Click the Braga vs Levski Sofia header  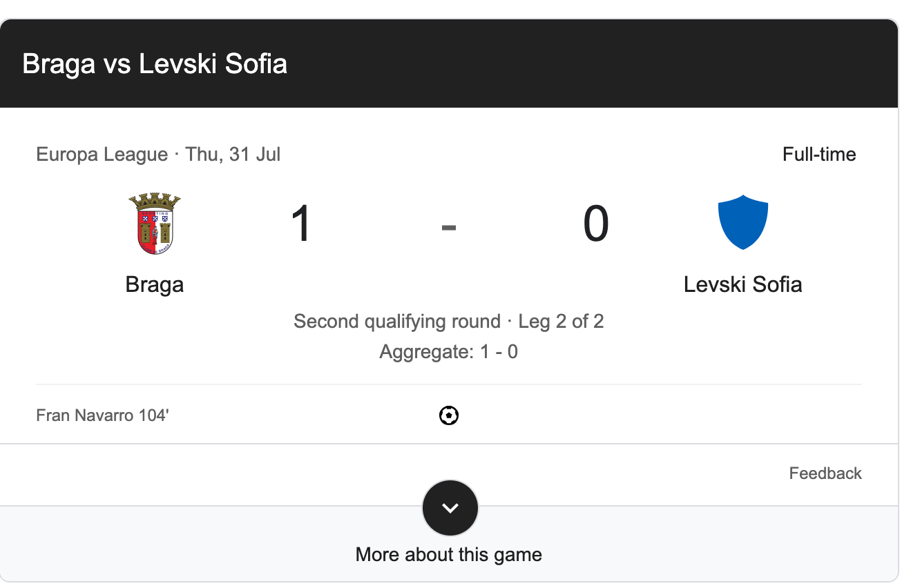155,64
